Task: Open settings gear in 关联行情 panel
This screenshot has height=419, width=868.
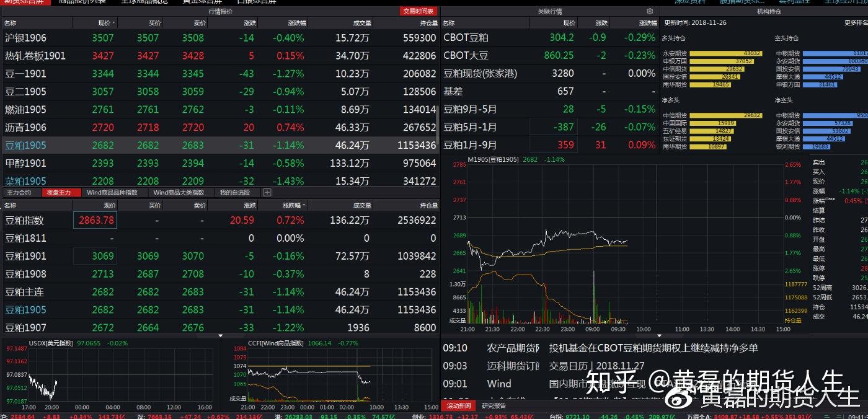Action: [650, 11]
